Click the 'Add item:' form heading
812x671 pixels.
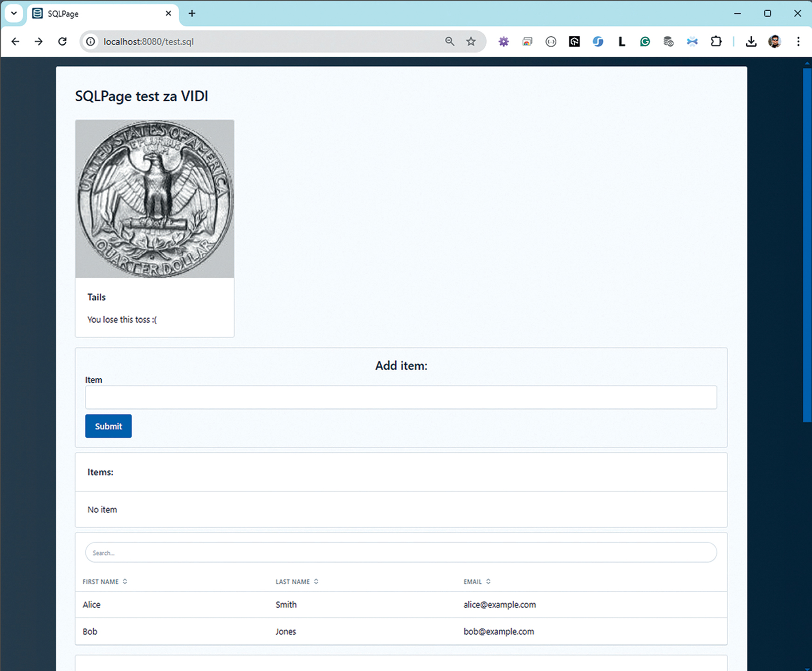click(x=401, y=365)
